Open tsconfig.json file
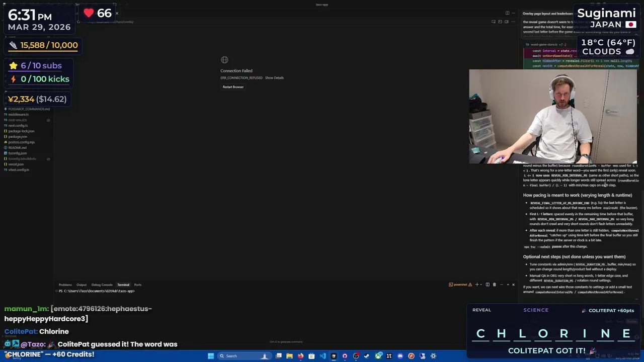 click(x=18, y=153)
